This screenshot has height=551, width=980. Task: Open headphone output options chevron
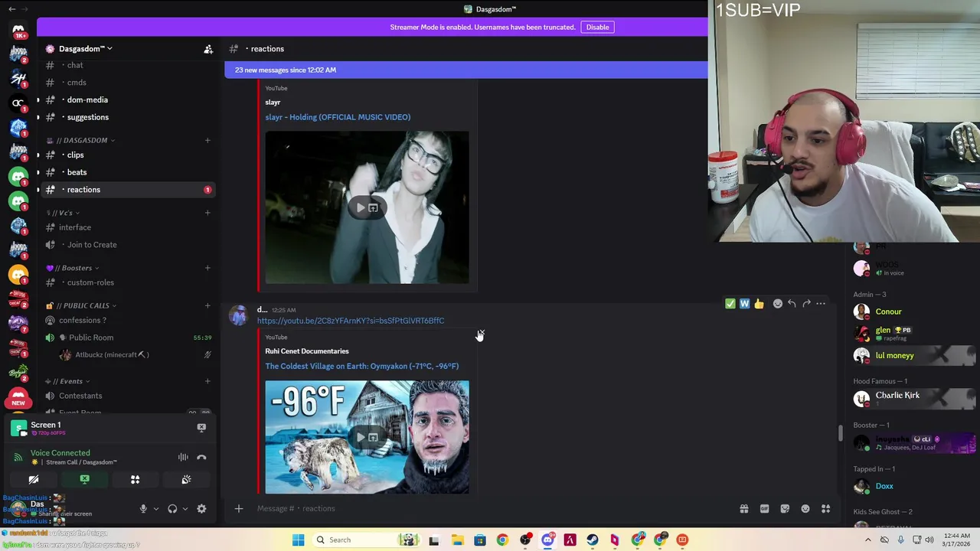point(185,509)
